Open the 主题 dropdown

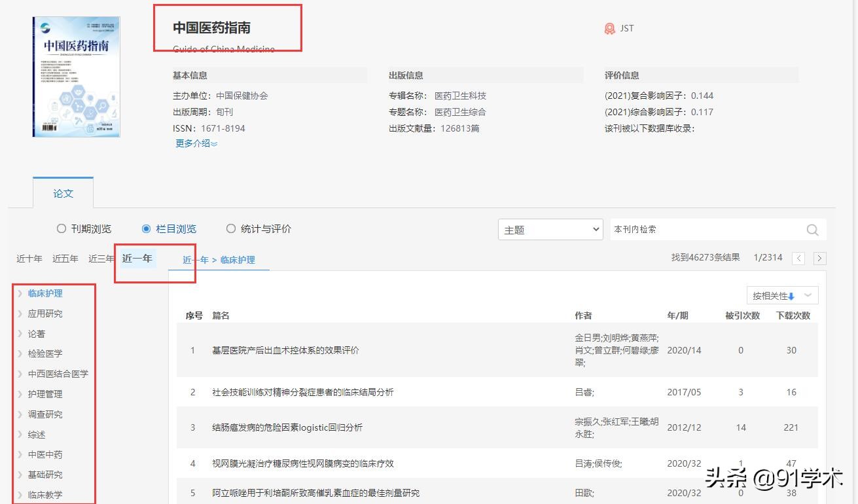(550, 230)
